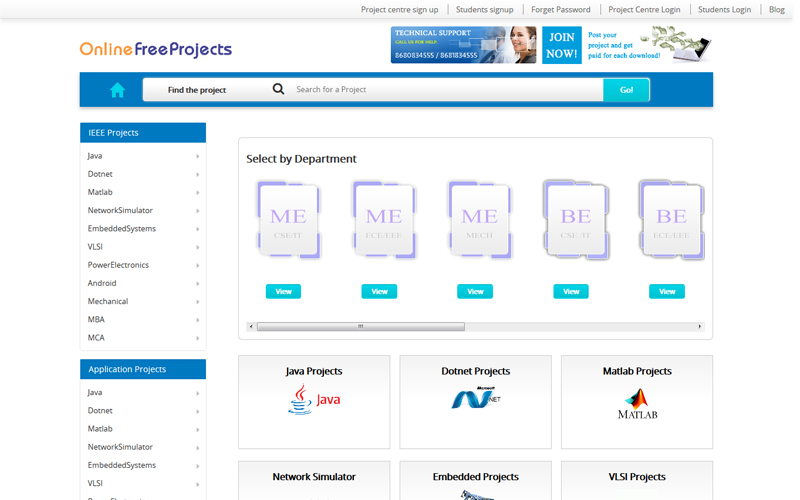Open the Matlab Projects logo tile
Image resolution: width=800 pixels, height=500 pixels.
tap(637, 404)
